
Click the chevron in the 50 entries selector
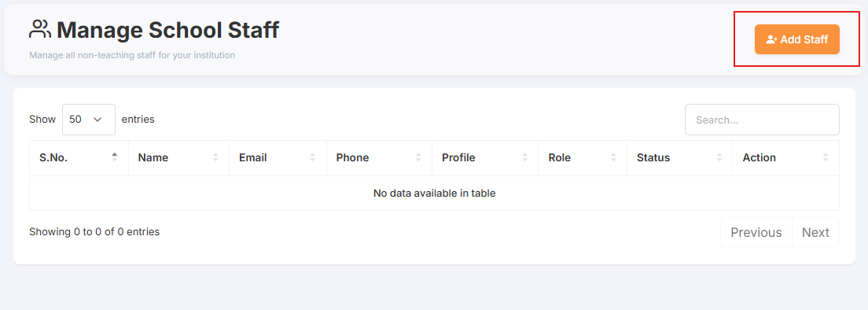click(98, 120)
